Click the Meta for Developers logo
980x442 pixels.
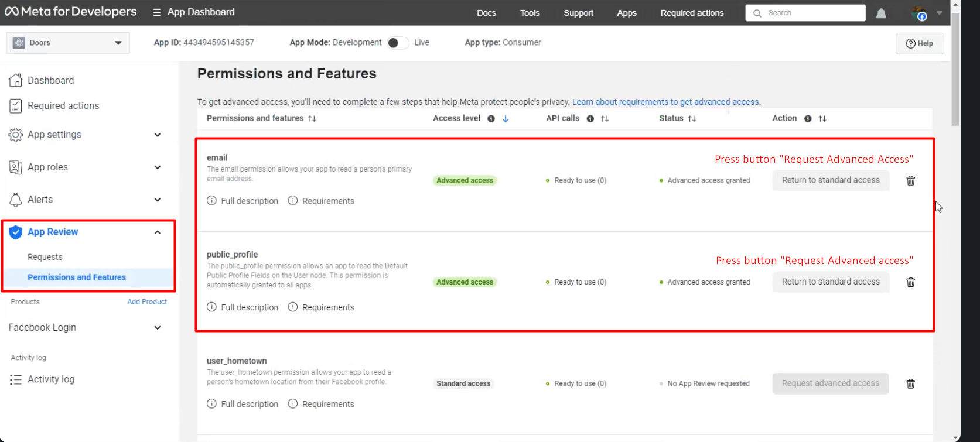pyautogui.click(x=71, y=12)
